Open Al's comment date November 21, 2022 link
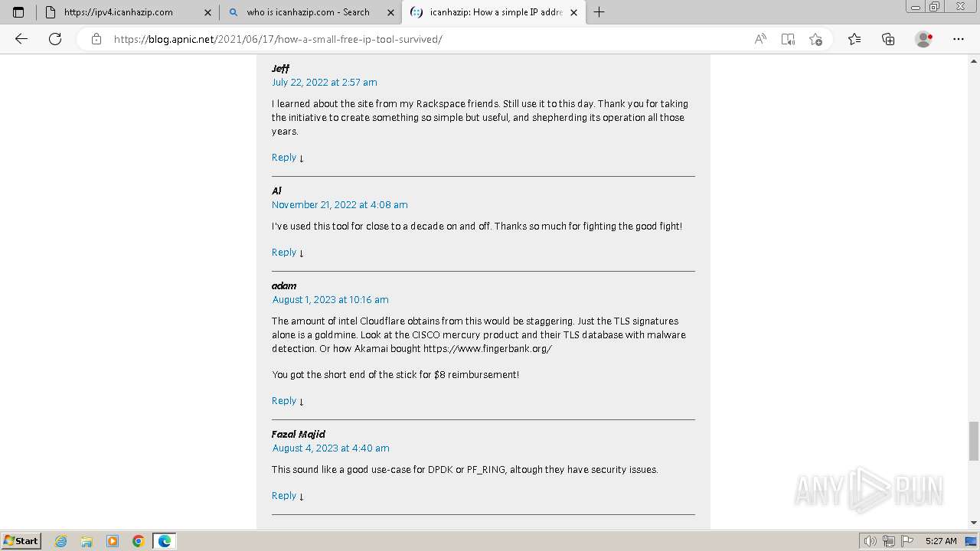Screen dimensions: 980x551 340,205
